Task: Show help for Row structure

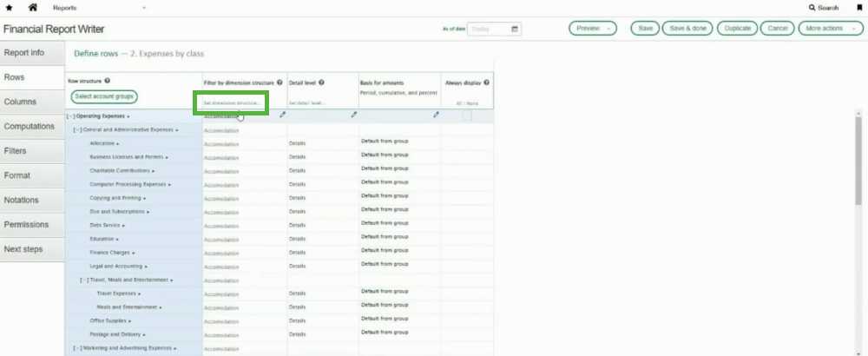Action: tap(107, 81)
